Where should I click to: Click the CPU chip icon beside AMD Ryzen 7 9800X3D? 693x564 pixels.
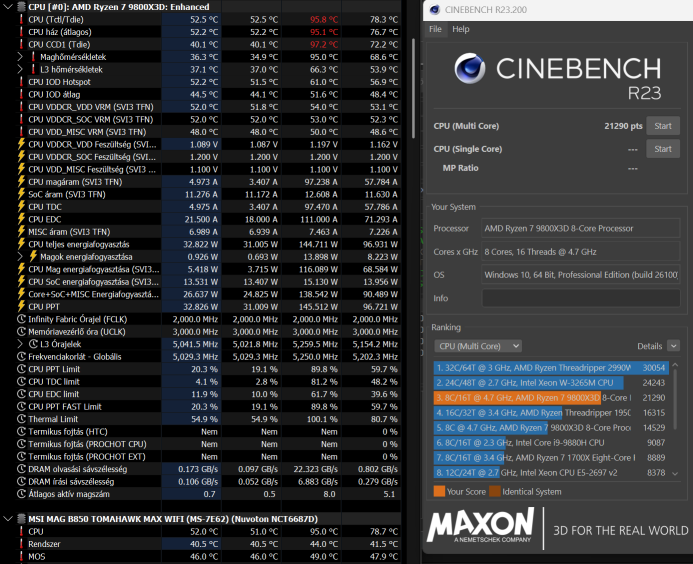pos(21,7)
